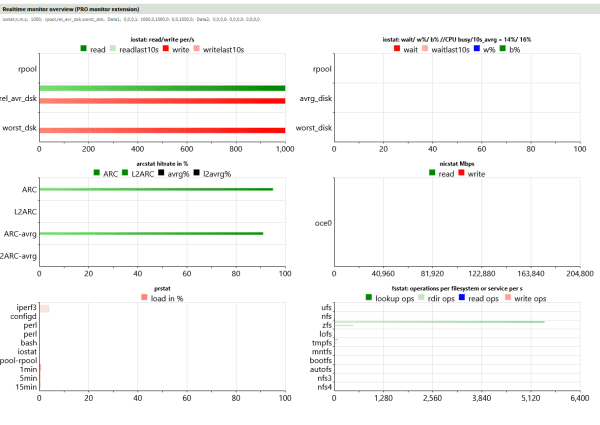Image resolution: width=600 pixels, height=425 pixels.
Task: Click the 'mntfs' filesystem label
Action: coord(322,352)
